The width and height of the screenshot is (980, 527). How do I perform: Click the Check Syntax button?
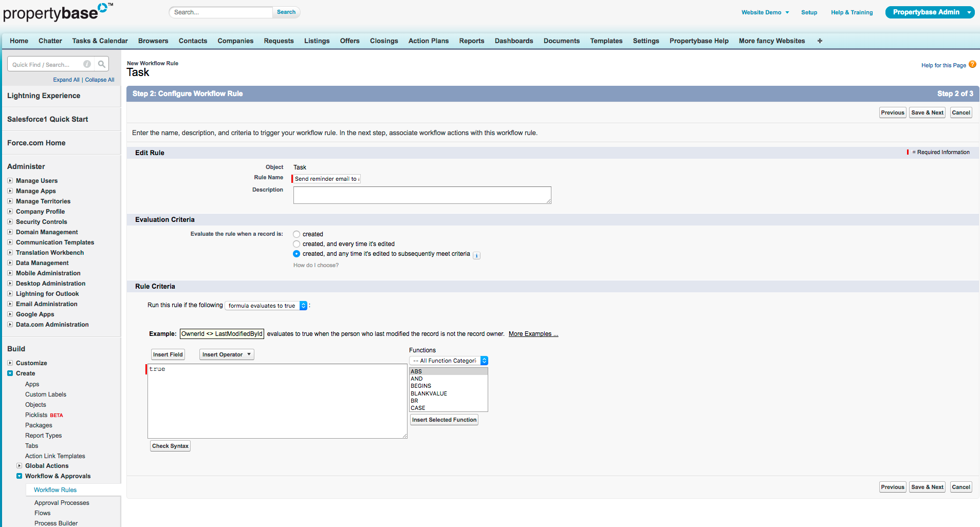coord(170,446)
